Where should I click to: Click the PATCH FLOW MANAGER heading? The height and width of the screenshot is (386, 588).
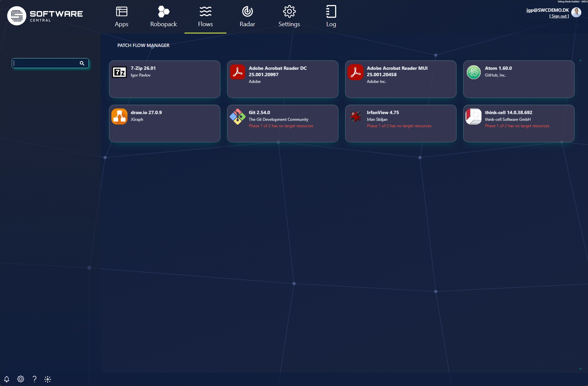click(143, 45)
